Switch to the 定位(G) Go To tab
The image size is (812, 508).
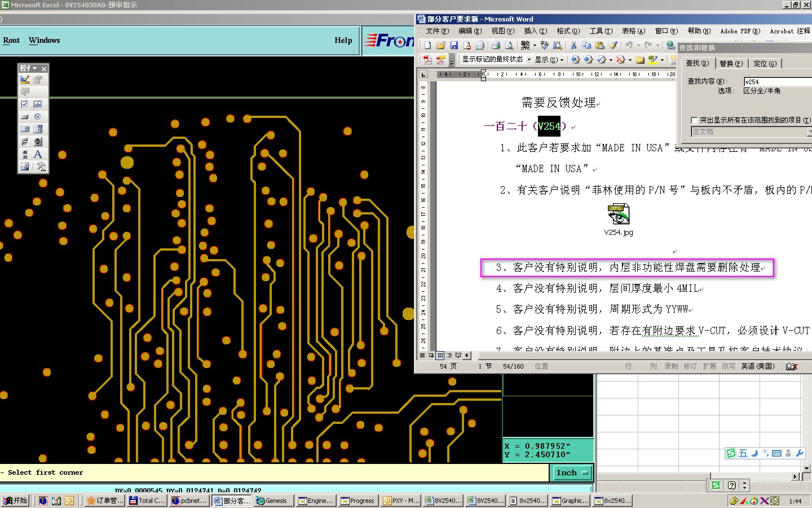click(x=765, y=64)
